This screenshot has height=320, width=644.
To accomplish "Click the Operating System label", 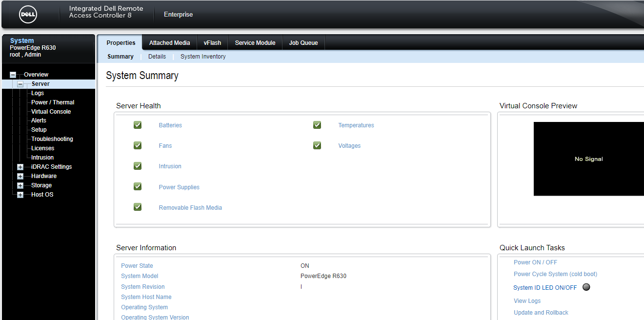I will pyautogui.click(x=144, y=307).
